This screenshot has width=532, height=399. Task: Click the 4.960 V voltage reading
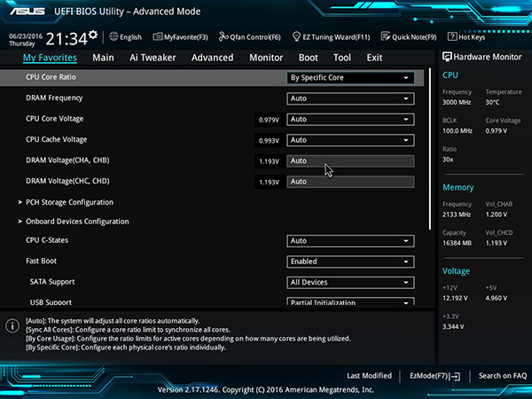pyautogui.click(x=497, y=298)
